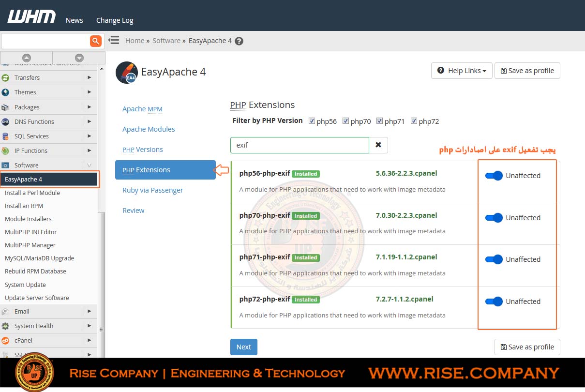Open the Apache Modules tab
This screenshot has width=585, height=392.
(149, 129)
